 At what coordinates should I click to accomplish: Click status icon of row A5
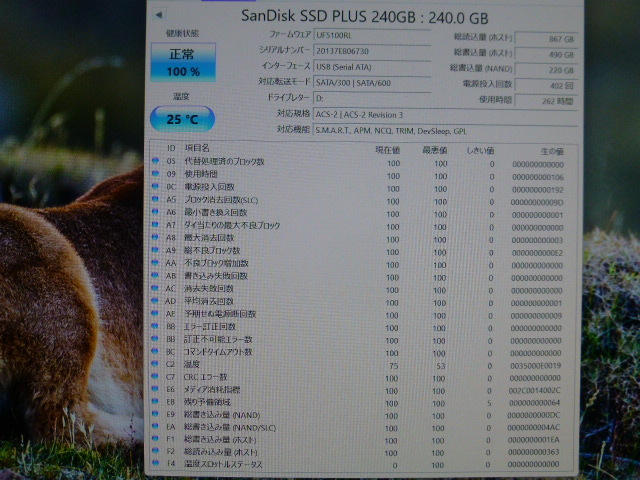155,199
